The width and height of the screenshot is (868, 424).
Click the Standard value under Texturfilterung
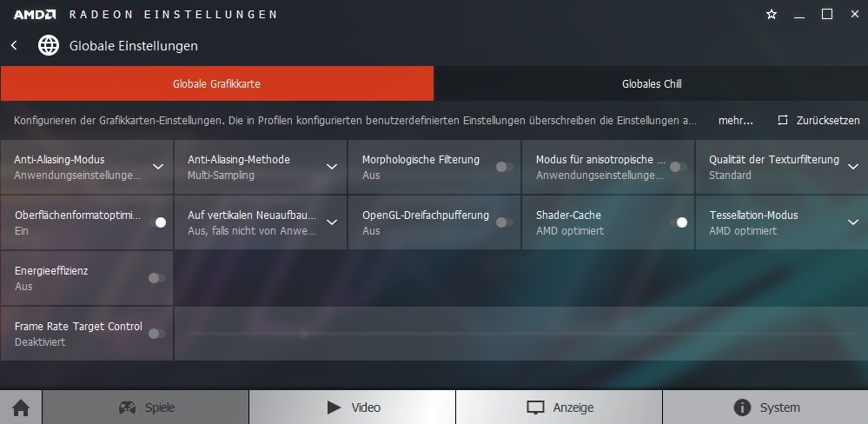[x=730, y=176]
